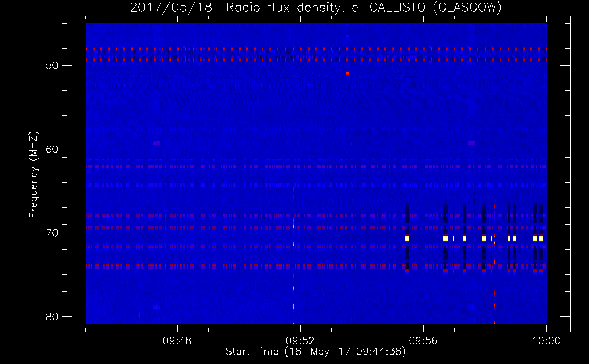The image size is (589, 364).
Task: Click the 'Frequency (MHZ)' axis label
Action: point(33,175)
